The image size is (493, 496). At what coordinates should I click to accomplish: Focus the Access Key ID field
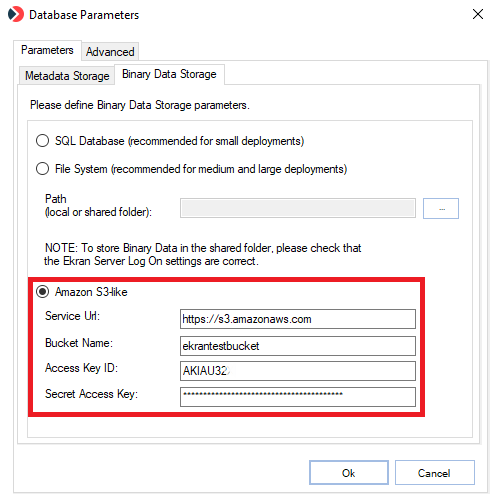(x=298, y=371)
